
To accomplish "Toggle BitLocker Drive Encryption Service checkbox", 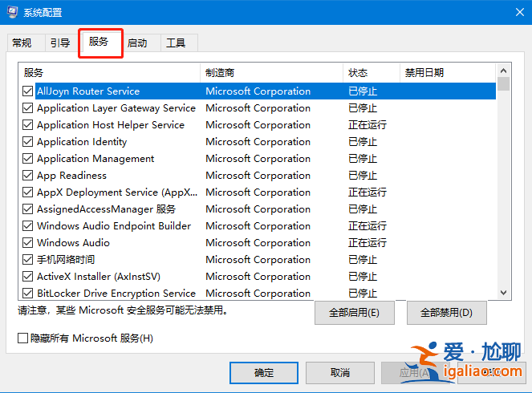I will (27, 293).
